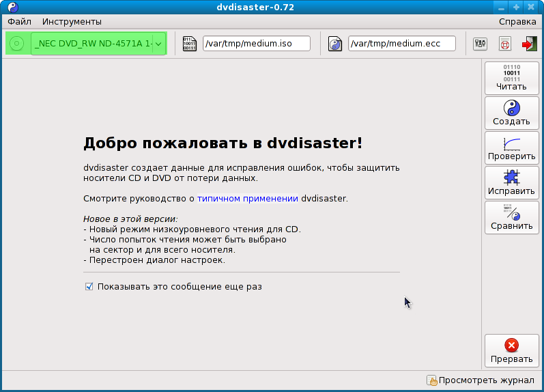Click the Новый режим низкоуровневого чтения line

tap(192, 229)
